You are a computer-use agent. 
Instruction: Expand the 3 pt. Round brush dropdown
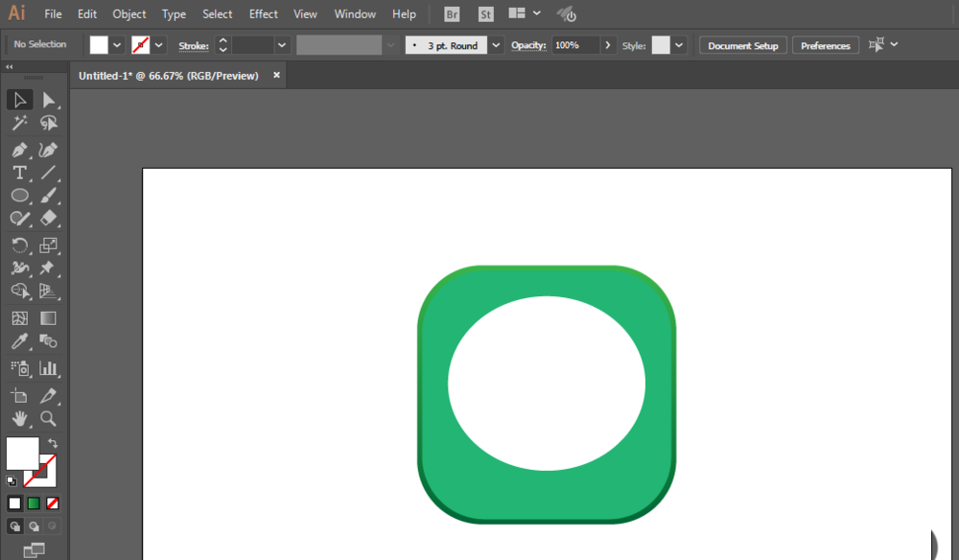coord(496,45)
